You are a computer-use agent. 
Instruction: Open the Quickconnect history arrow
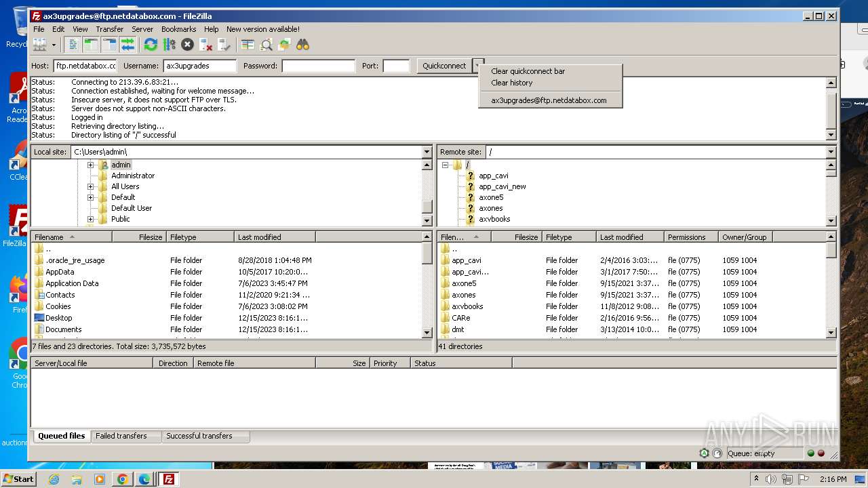(x=477, y=66)
